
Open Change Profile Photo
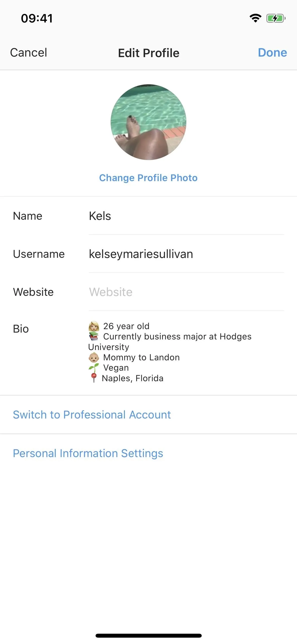pyautogui.click(x=148, y=178)
